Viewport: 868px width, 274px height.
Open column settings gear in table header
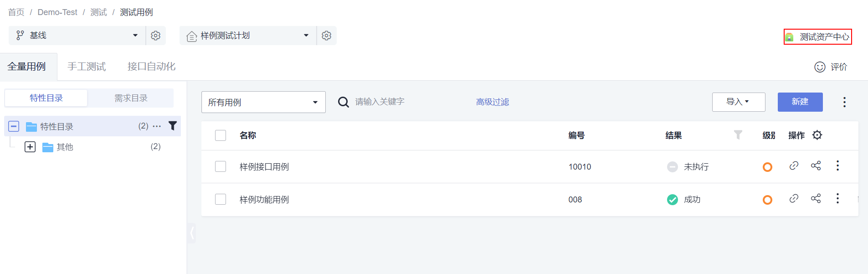click(817, 135)
